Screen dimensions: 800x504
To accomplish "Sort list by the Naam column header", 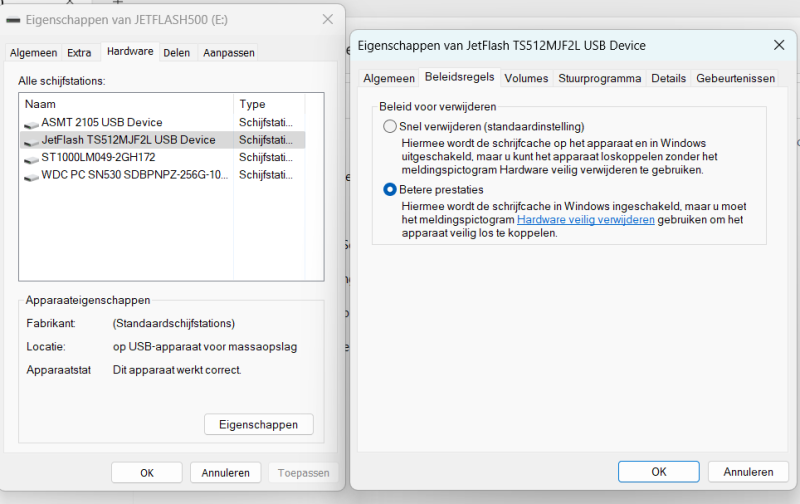I will click(x=126, y=104).
